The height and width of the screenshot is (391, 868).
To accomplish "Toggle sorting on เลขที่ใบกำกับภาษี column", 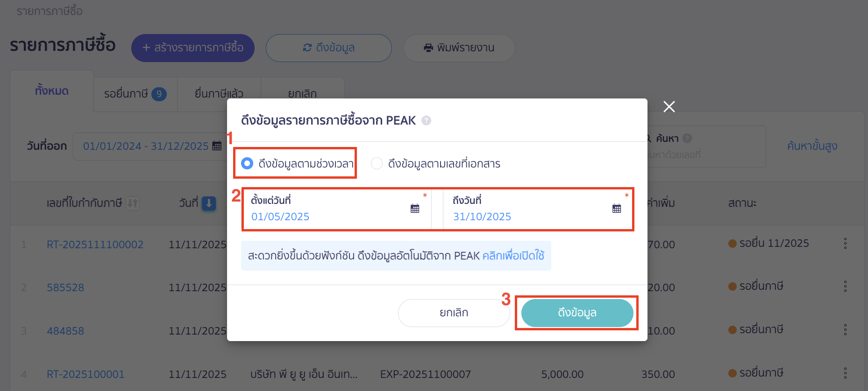I will tap(132, 203).
